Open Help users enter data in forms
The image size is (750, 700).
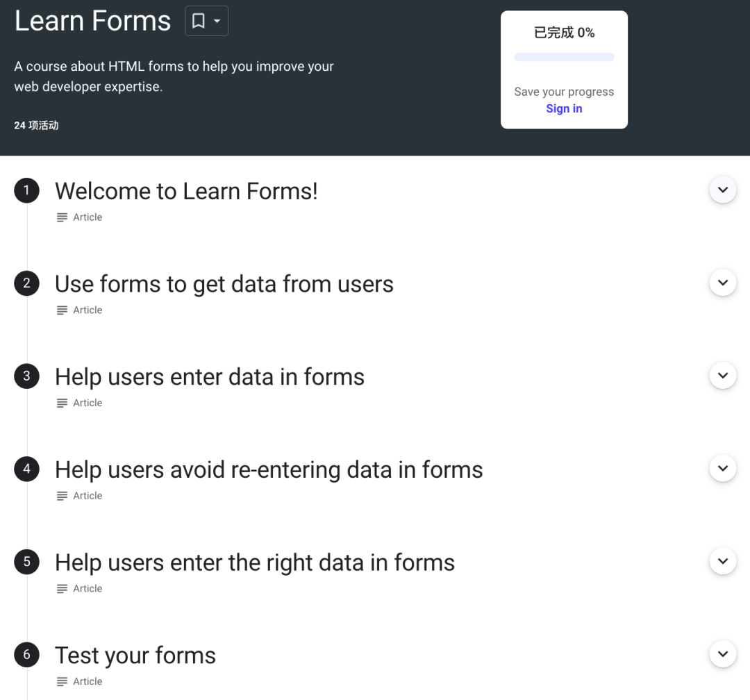coord(210,377)
